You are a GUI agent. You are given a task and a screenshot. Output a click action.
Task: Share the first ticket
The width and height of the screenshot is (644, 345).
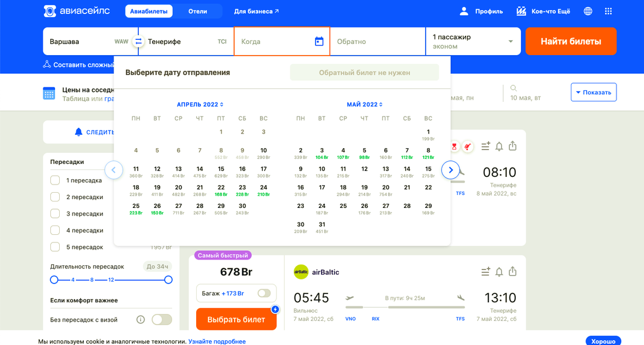pyautogui.click(x=513, y=146)
